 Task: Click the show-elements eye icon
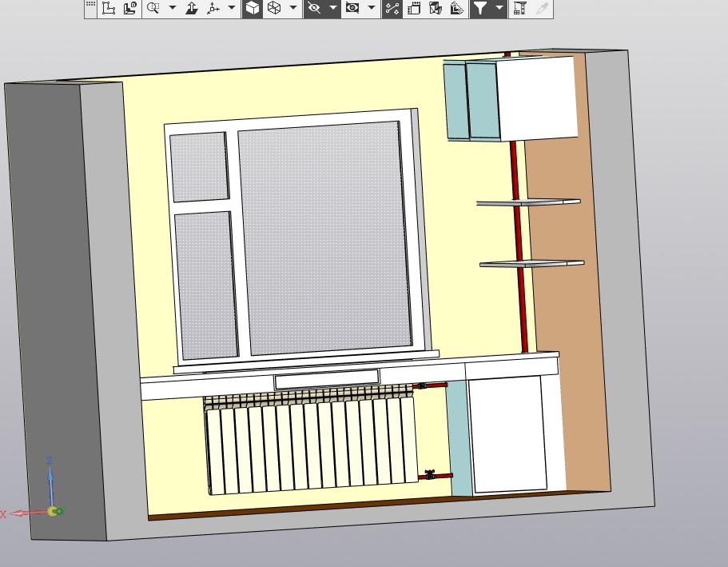(352, 8)
